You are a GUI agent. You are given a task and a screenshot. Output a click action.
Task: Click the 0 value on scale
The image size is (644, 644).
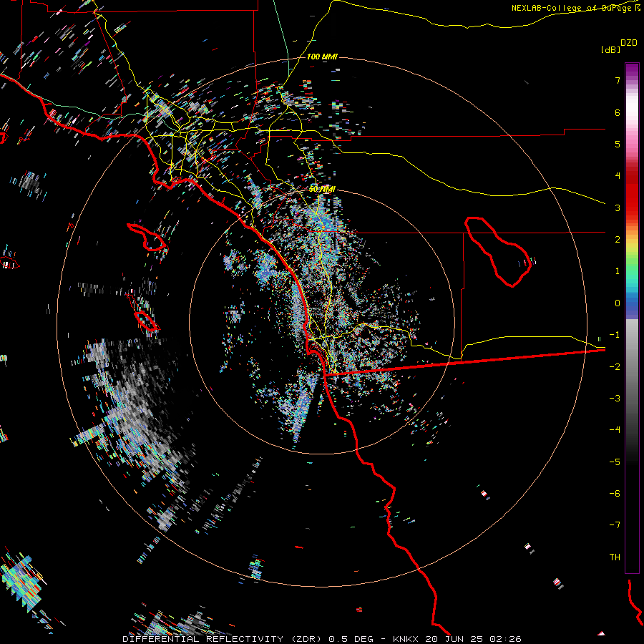tap(618, 303)
